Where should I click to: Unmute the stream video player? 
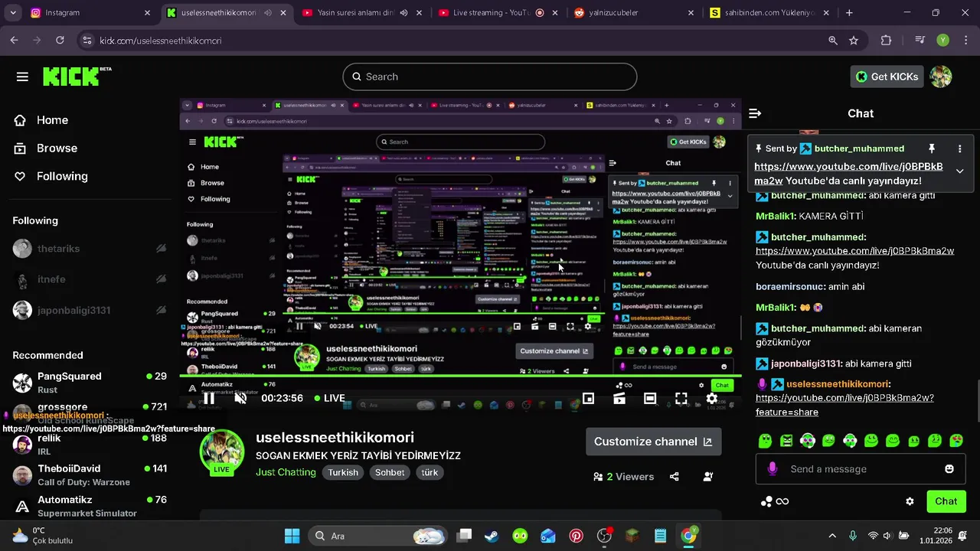tap(240, 398)
